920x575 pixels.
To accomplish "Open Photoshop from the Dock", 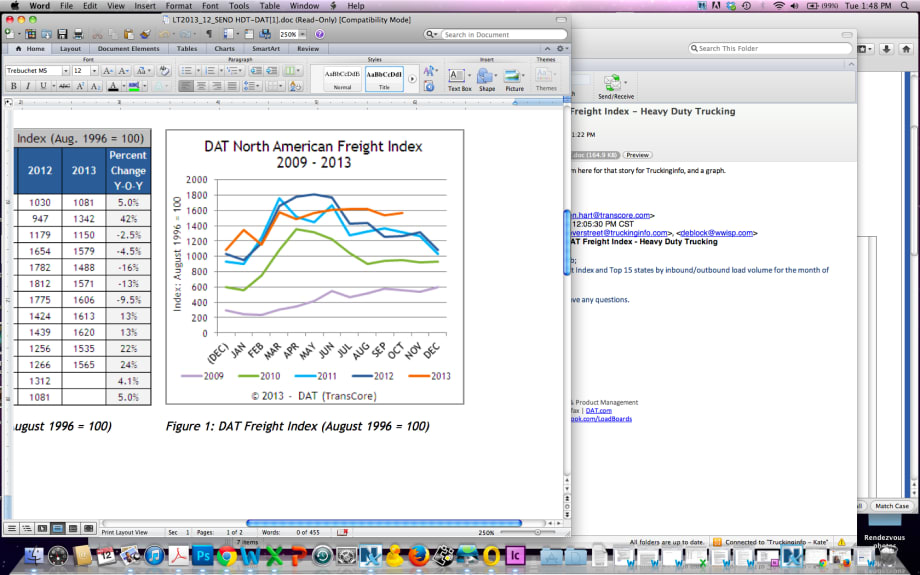I will [203, 555].
